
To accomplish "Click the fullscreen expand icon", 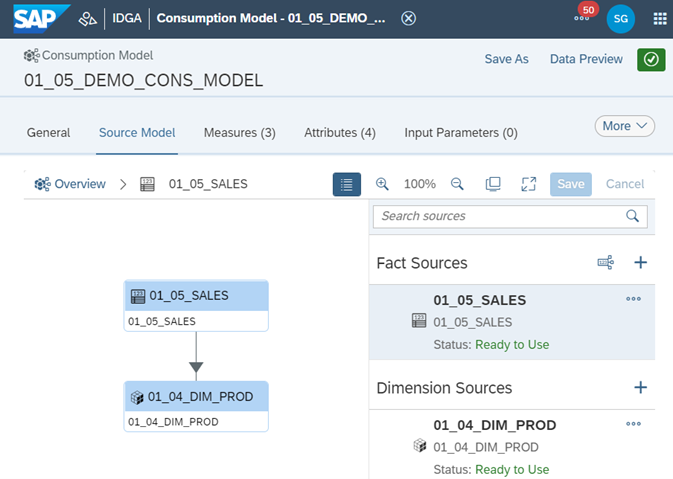I will coord(529,184).
